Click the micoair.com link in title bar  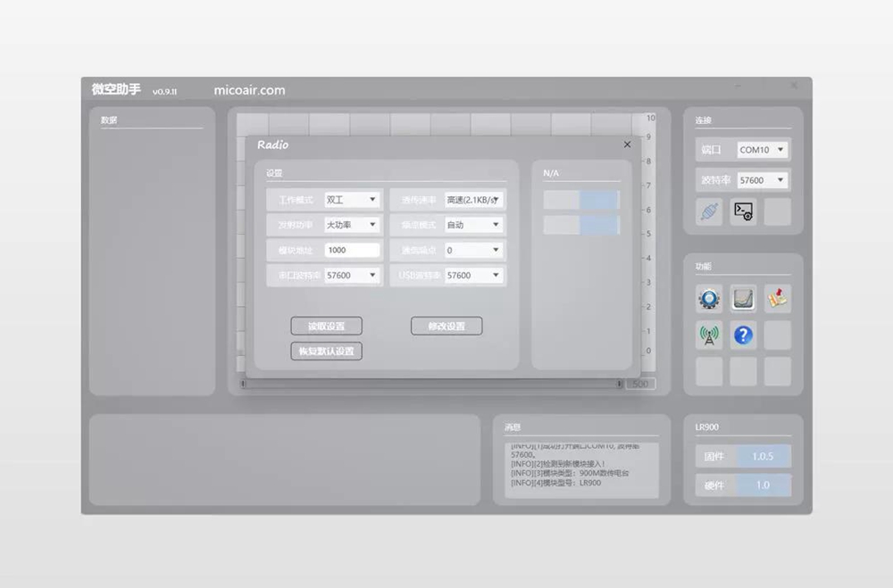(250, 90)
